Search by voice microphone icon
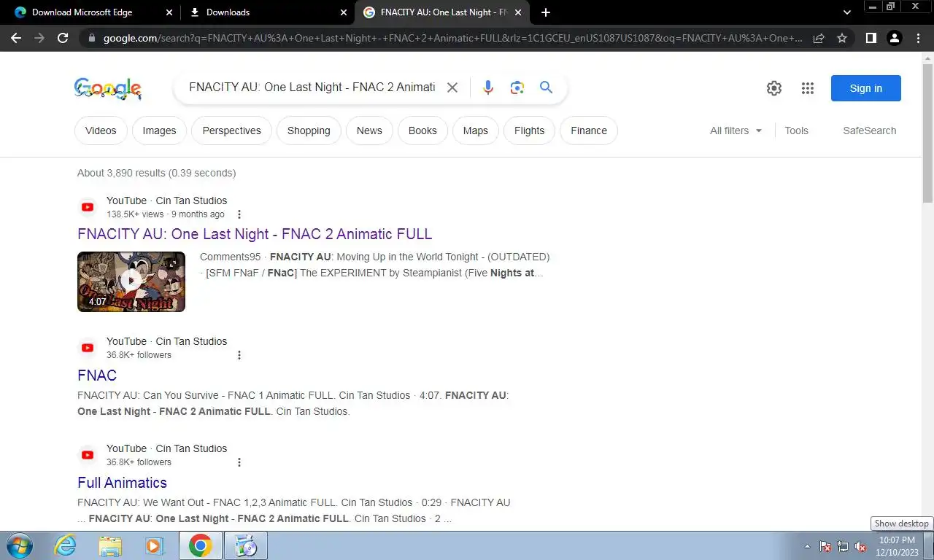Viewport: 934px width, 560px height. [488, 87]
